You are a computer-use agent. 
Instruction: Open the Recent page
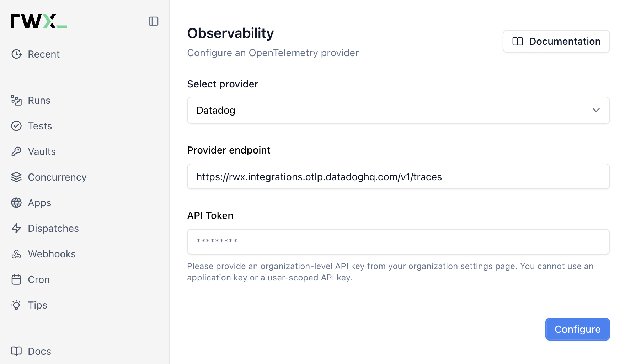[x=44, y=54]
